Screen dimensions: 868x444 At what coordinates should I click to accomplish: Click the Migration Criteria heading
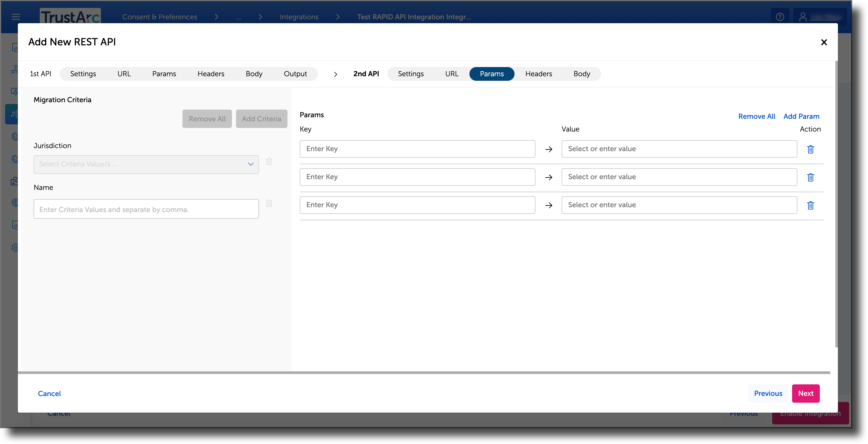tap(62, 100)
